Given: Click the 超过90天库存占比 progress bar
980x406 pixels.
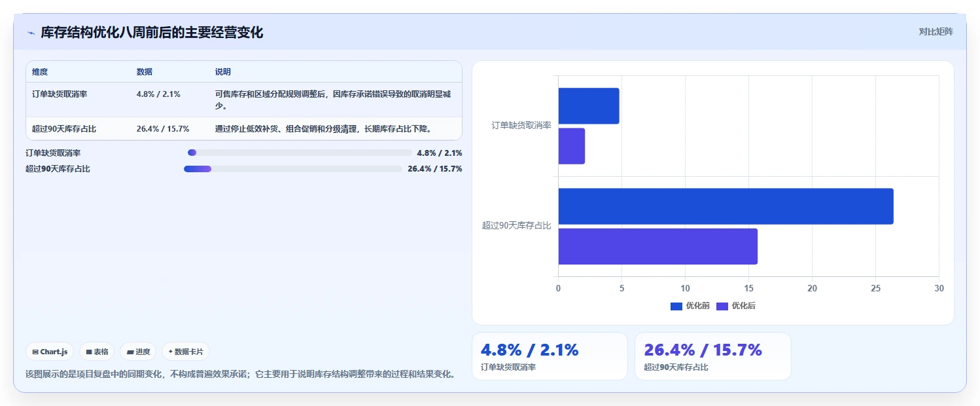Looking at the screenshot, I should click(293, 169).
